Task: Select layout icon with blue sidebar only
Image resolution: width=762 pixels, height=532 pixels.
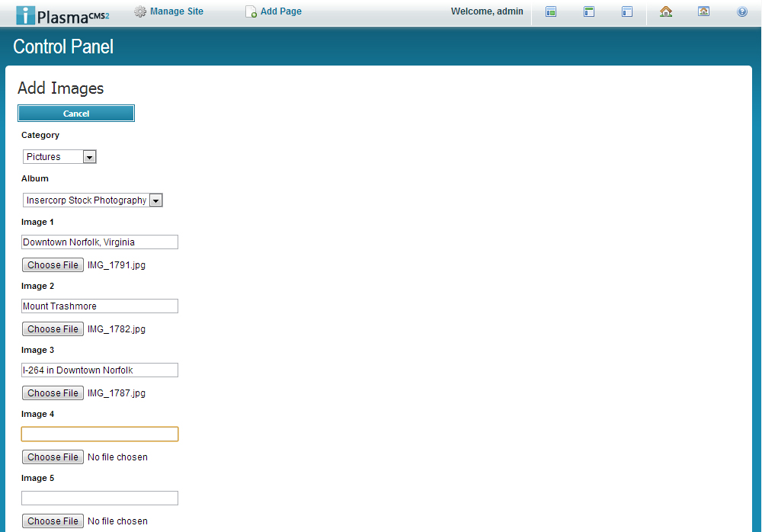Action: click(x=627, y=11)
